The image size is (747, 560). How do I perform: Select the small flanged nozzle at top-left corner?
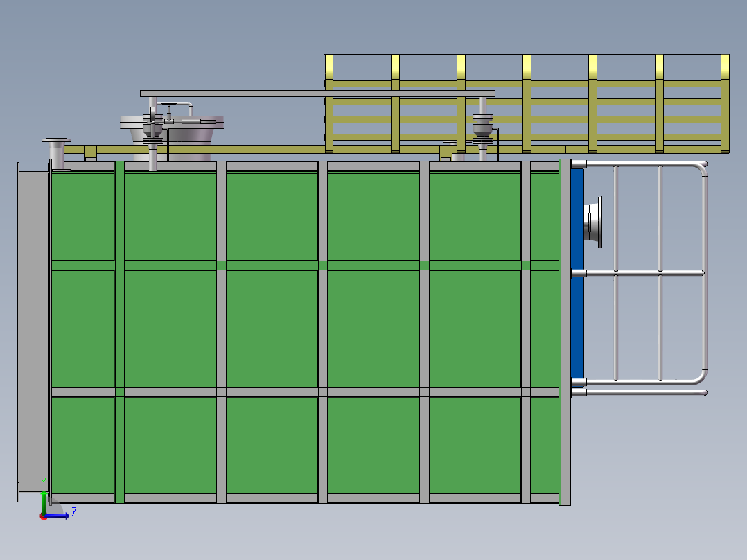pos(57,153)
